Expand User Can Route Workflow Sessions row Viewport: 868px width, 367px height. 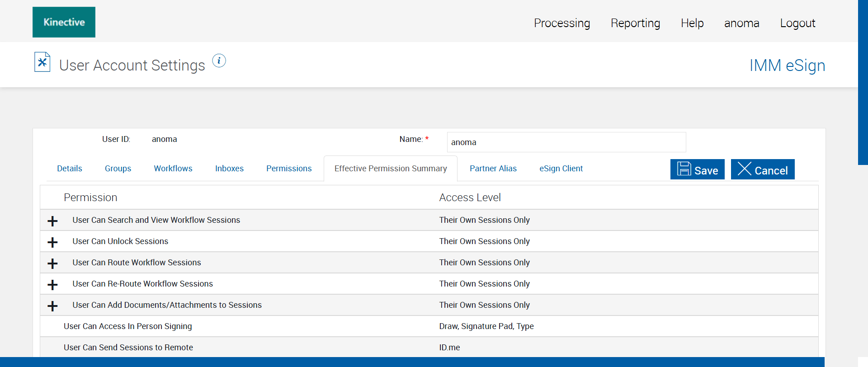(x=52, y=263)
